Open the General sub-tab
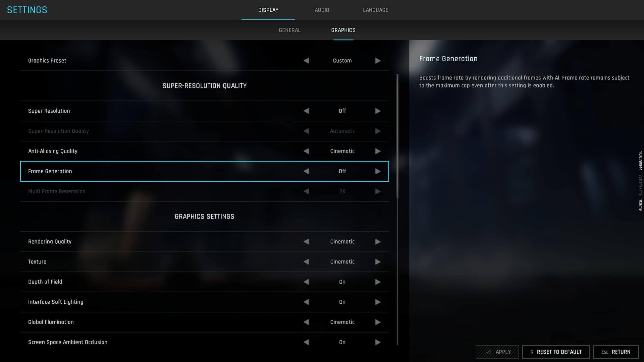The image size is (644, 362). (x=290, y=30)
